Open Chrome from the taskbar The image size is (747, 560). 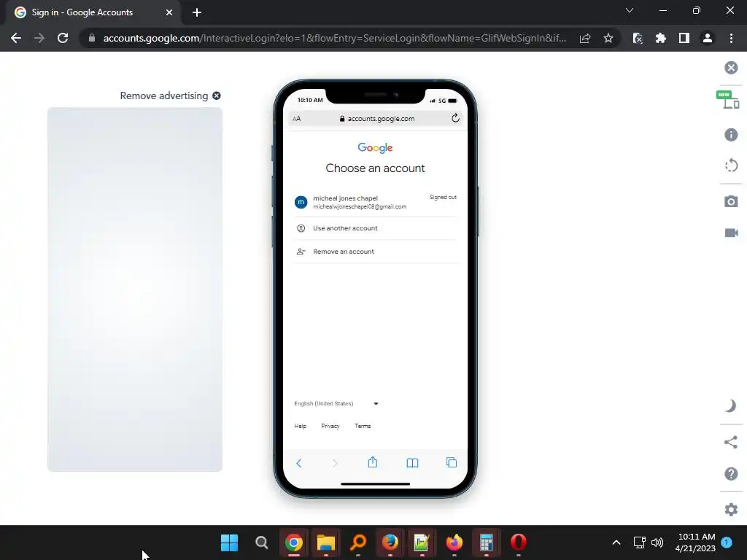click(x=294, y=542)
